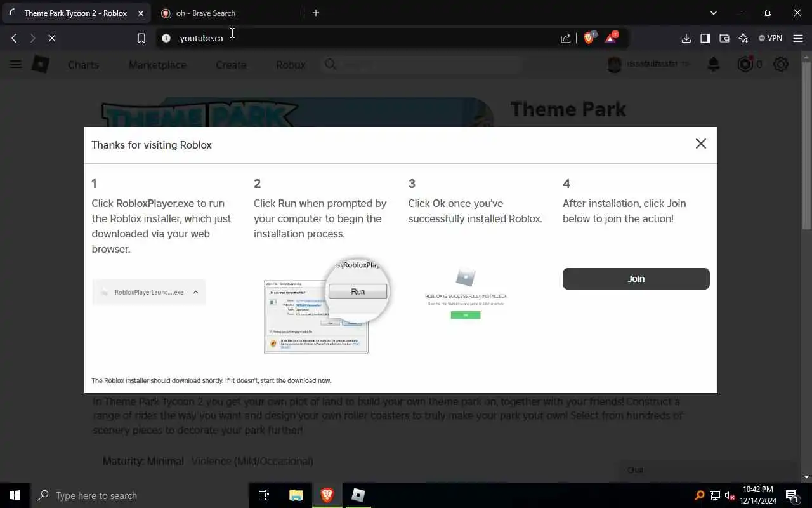Click the volume muted tray icon

(x=730, y=495)
